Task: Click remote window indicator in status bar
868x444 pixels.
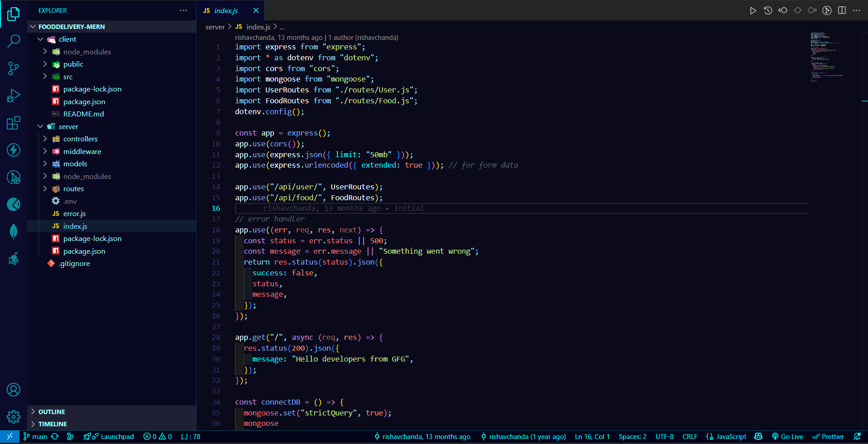Action: (x=10, y=437)
